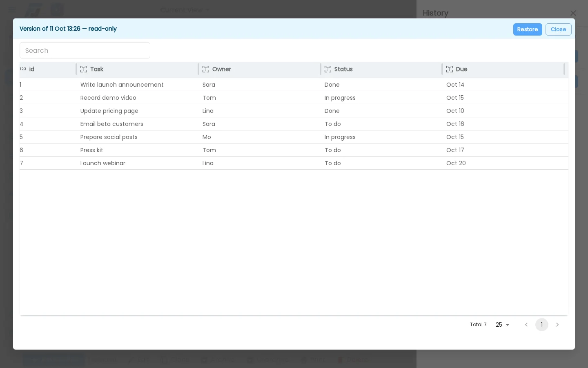Select the 'Prepare social posts' cell
The image size is (588, 368).
(137, 137)
